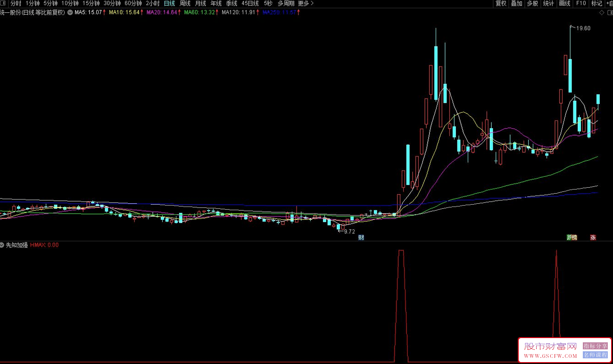The width and height of the screenshot is (613, 364).
Task: Click the www.gscfw.com watermark link
Action: [550, 355]
